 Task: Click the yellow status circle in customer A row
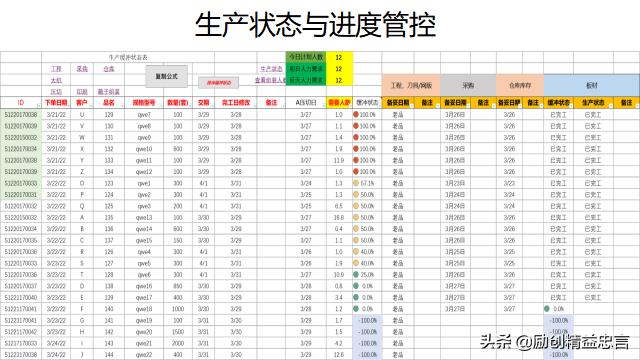tap(356, 218)
